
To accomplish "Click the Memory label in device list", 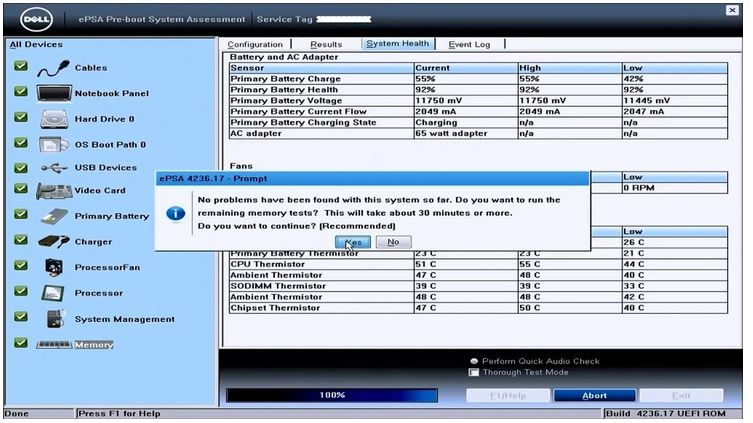I will (x=94, y=345).
